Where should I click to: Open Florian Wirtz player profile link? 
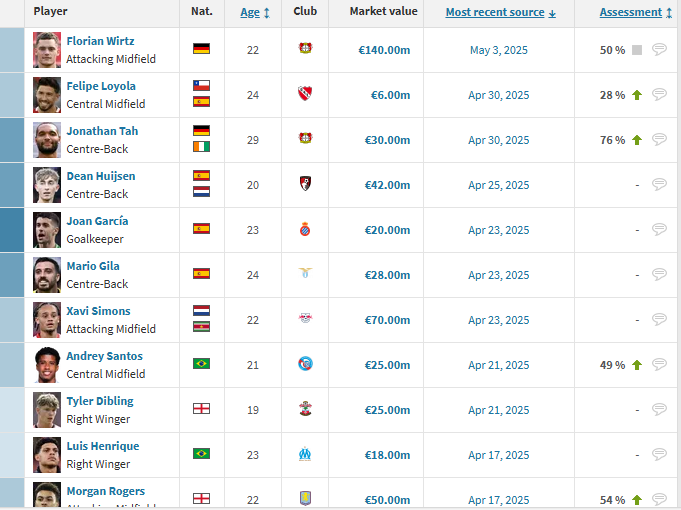[x=100, y=41]
